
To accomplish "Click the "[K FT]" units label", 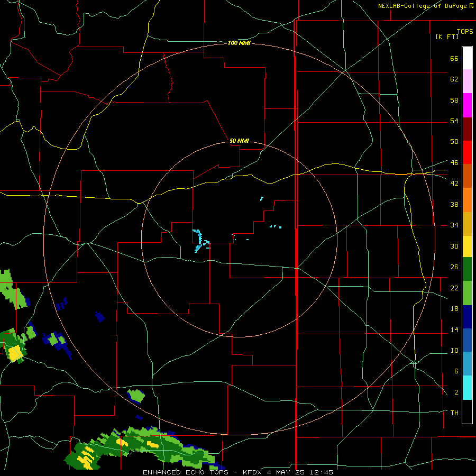I will pos(447,36).
